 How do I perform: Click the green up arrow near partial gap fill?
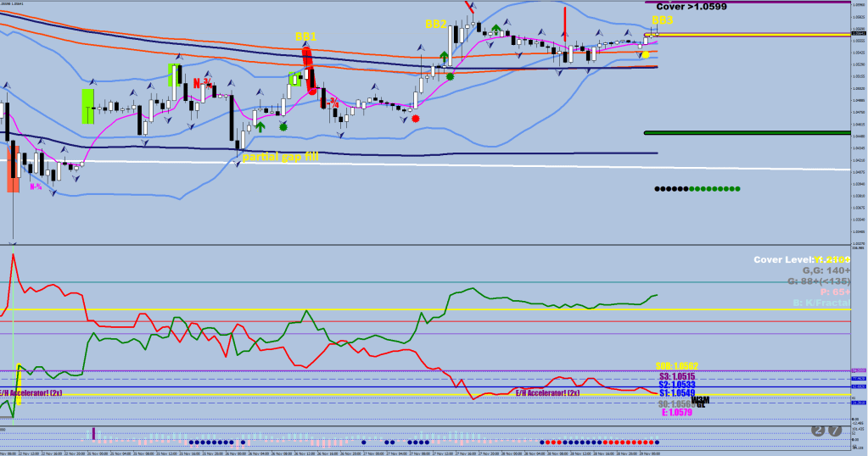pyautogui.click(x=260, y=126)
